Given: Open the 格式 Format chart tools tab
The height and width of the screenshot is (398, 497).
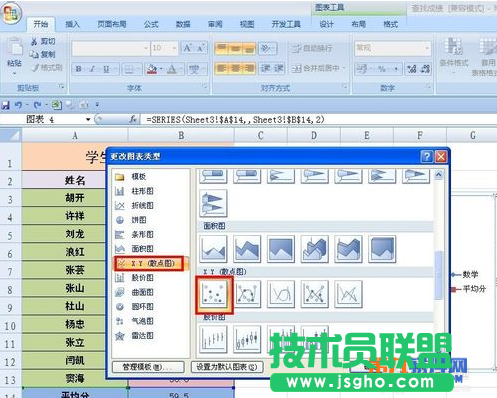Looking at the screenshot, I should coord(390,24).
